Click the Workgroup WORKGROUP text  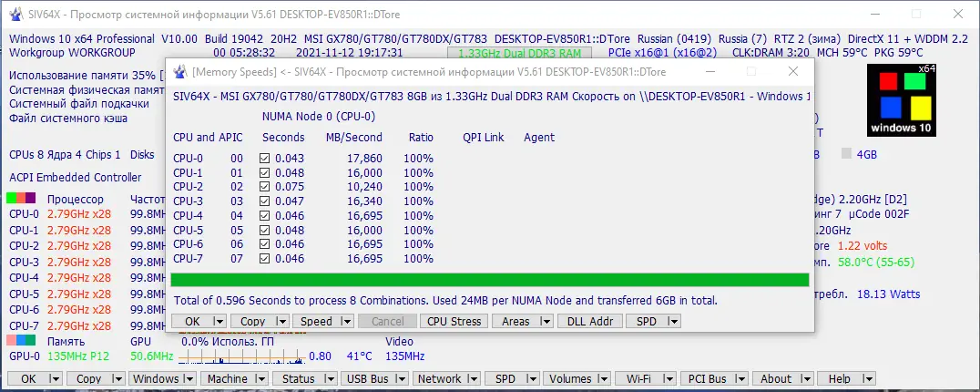pos(72,53)
